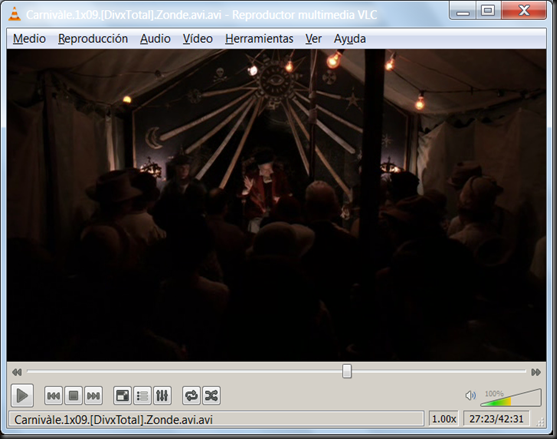Image resolution: width=557 pixels, height=439 pixels.
Task: Open the Reproducción menu
Action: (x=93, y=39)
